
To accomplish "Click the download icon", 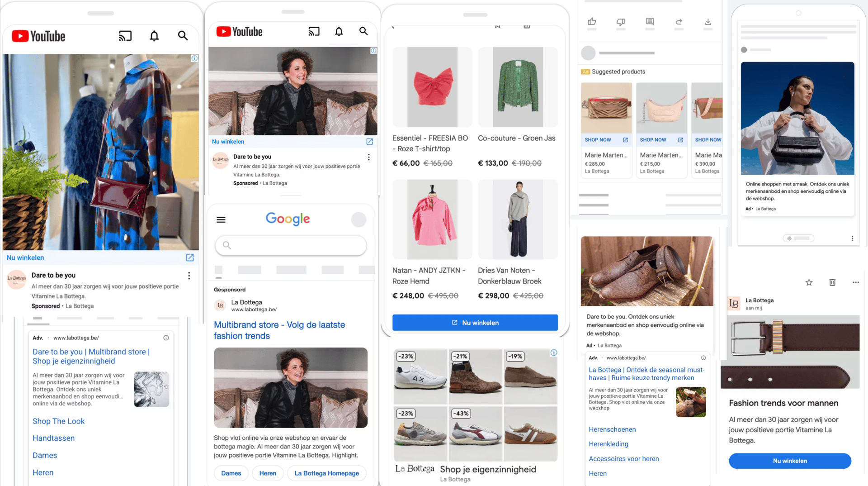I will pyautogui.click(x=708, y=22).
